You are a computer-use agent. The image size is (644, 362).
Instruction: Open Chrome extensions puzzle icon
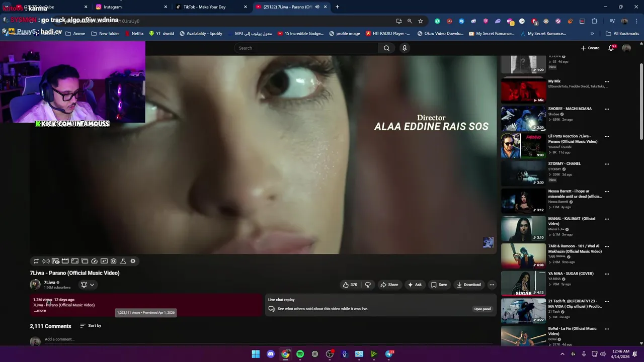pos(594,21)
